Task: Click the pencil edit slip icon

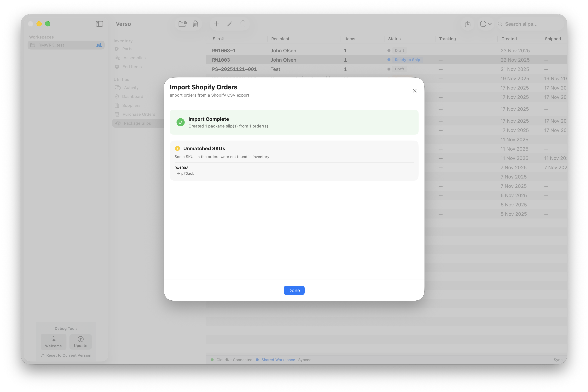Action: pyautogui.click(x=230, y=24)
